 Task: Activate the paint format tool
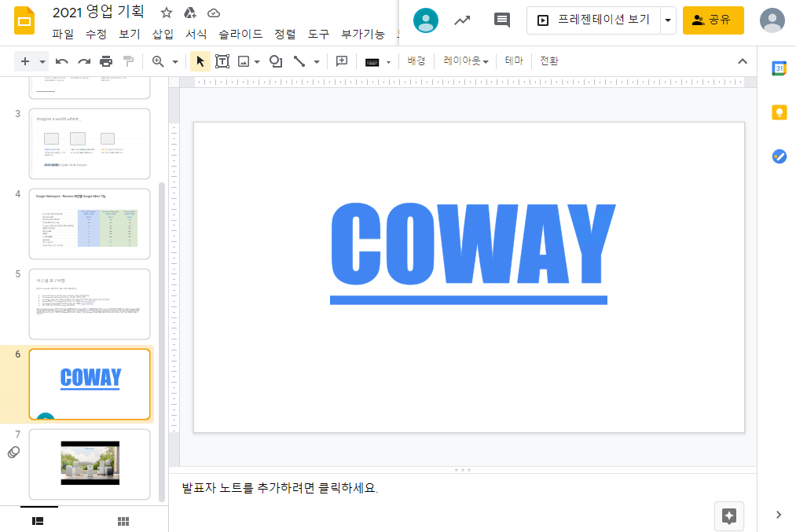point(128,61)
